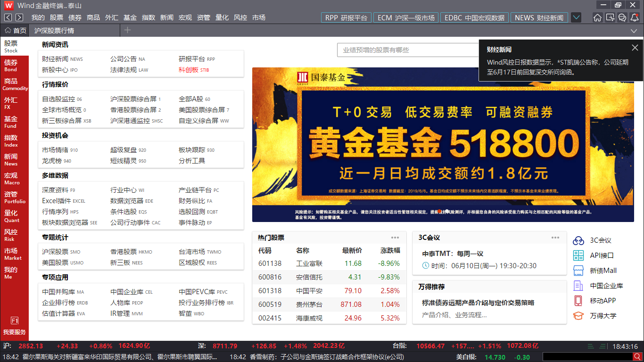
Task: Click the first green lines icon in status bar
Action: click(x=591, y=346)
